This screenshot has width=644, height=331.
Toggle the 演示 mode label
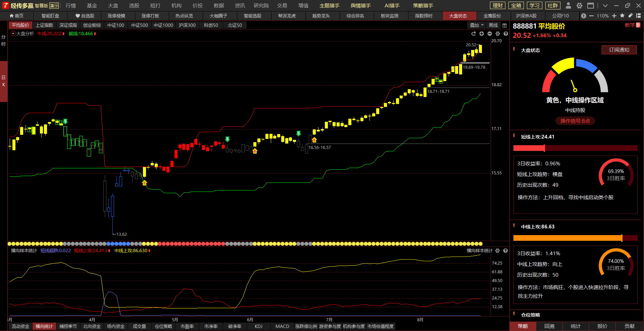54,6
